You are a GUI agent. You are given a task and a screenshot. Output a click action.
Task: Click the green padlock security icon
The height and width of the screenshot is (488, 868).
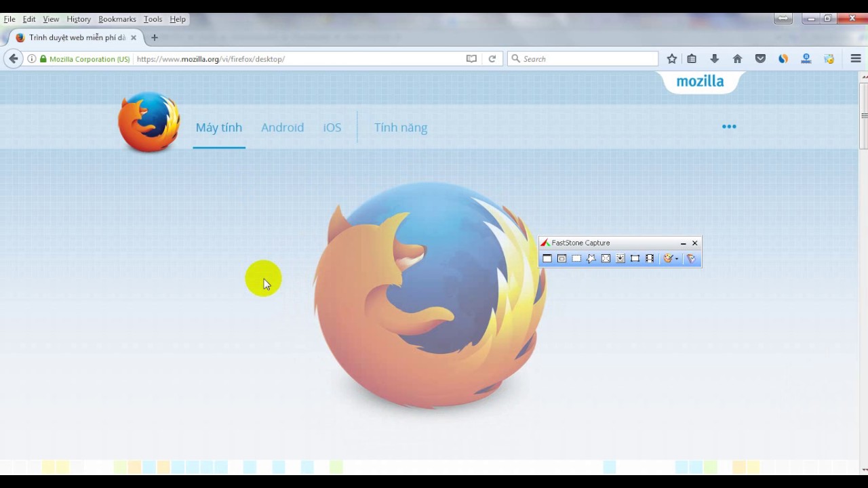pos(43,59)
